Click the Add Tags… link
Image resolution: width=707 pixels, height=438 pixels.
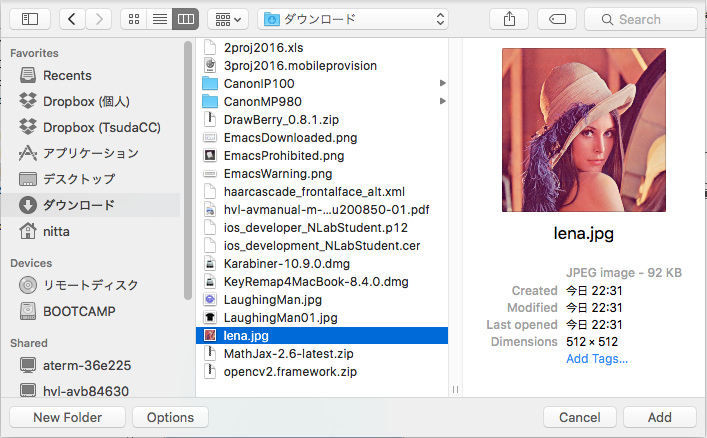pos(598,359)
